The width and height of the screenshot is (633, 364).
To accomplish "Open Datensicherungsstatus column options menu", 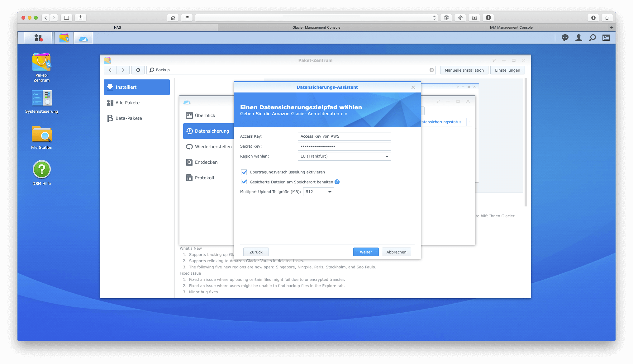I will click(x=469, y=122).
